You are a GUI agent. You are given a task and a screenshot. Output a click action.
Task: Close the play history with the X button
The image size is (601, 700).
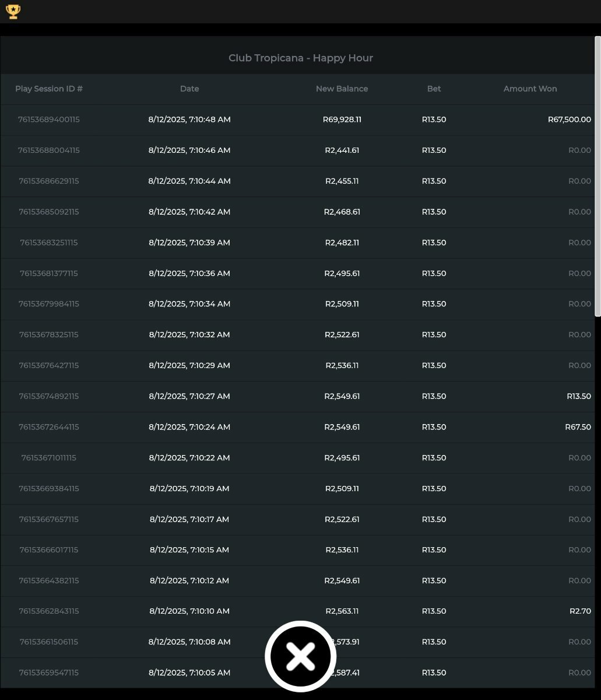301,656
